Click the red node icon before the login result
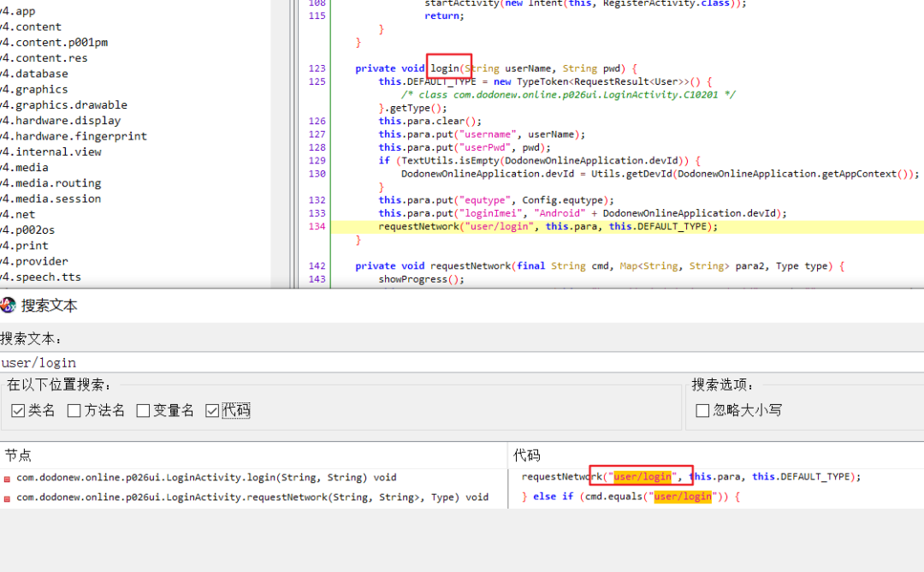This screenshot has width=924, height=572. coord(8,477)
